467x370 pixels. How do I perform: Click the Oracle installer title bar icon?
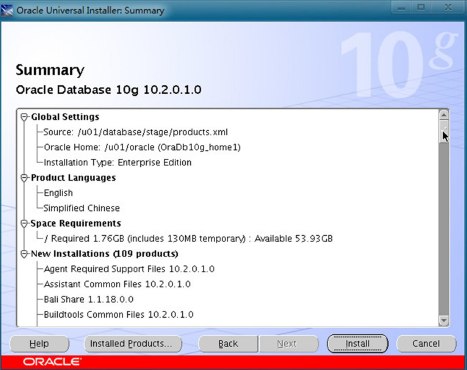point(7,10)
